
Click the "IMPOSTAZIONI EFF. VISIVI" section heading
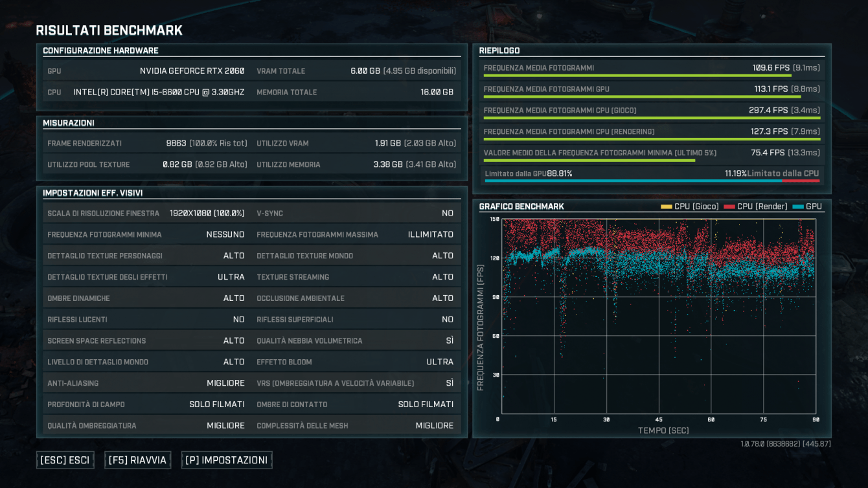point(93,194)
